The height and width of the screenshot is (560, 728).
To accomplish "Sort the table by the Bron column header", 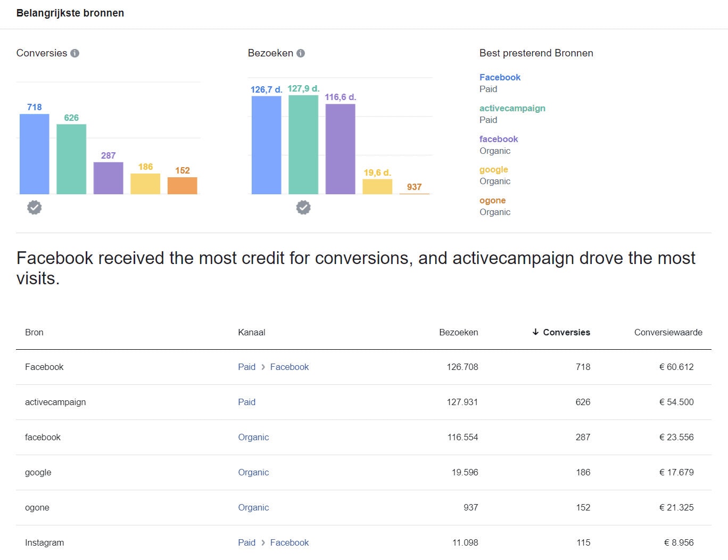I will click(34, 332).
